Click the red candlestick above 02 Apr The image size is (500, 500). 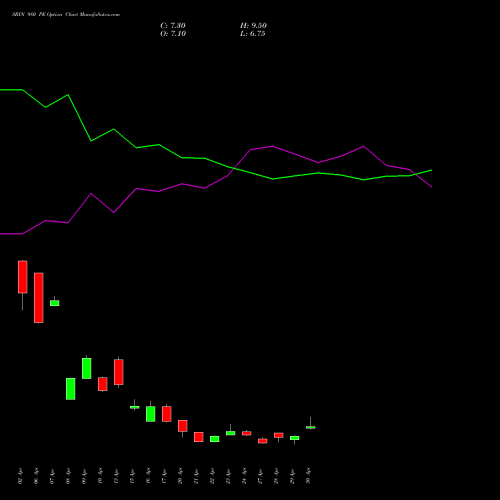(x=23, y=277)
